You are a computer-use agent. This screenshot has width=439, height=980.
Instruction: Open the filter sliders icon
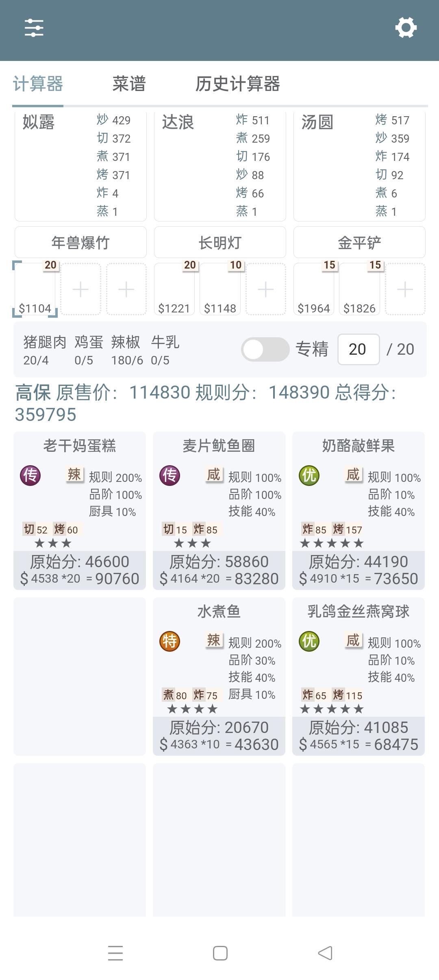(x=34, y=28)
